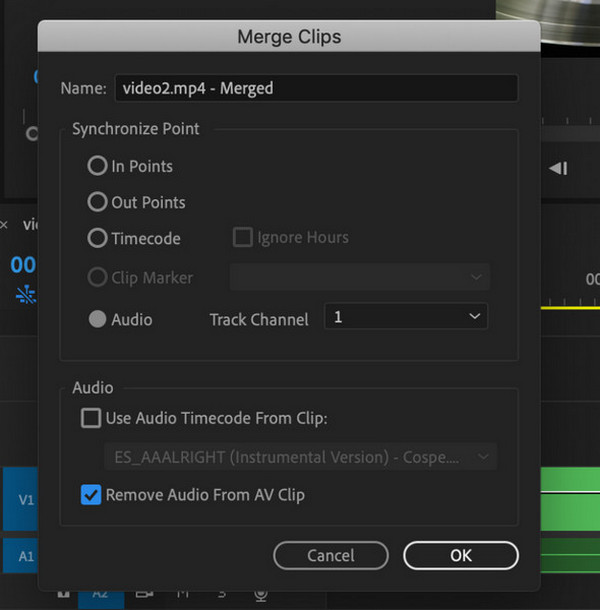Open the Track Channel dropdown
This screenshot has width=600, height=610.
[405, 316]
